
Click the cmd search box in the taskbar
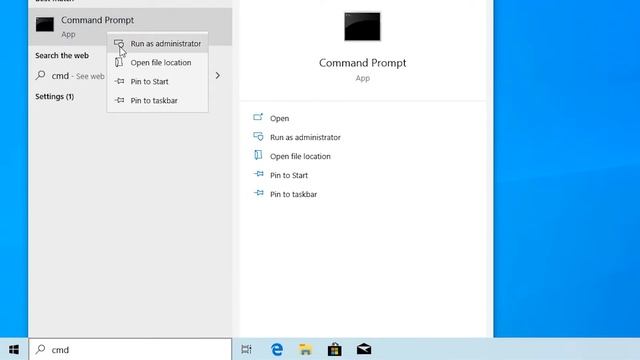[130, 349]
